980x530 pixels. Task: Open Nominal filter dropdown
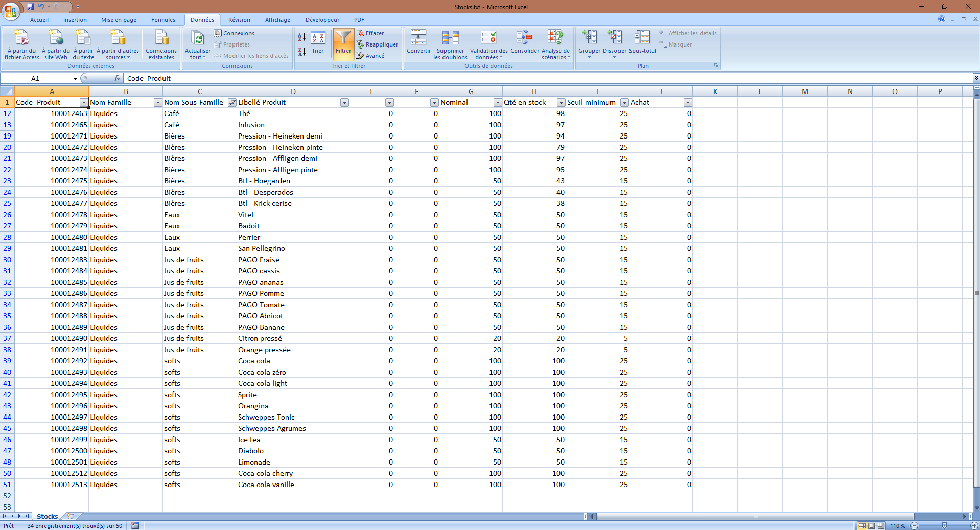point(498,103)
